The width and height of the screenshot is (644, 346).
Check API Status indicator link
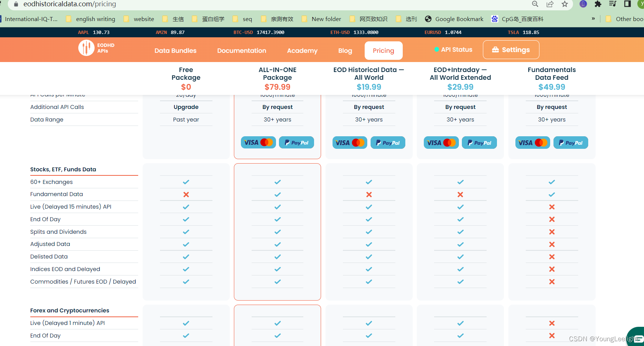pos(453,49)
